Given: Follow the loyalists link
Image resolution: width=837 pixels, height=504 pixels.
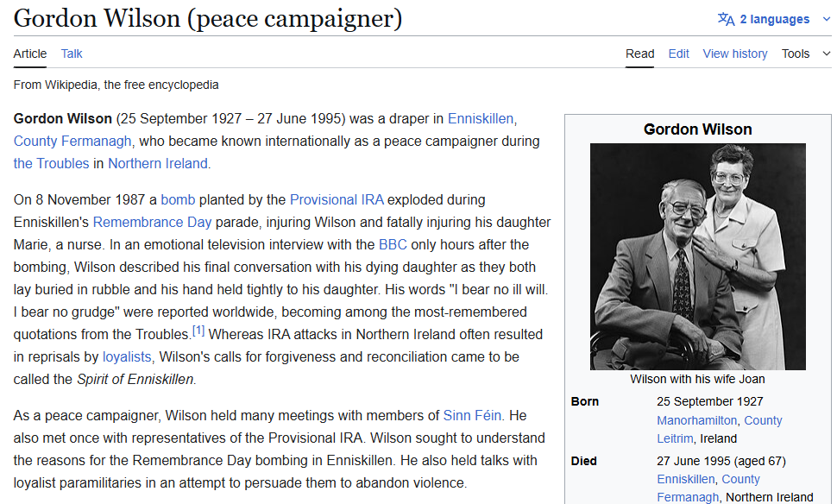Looking at the screenshot, I should click(127, 356).
